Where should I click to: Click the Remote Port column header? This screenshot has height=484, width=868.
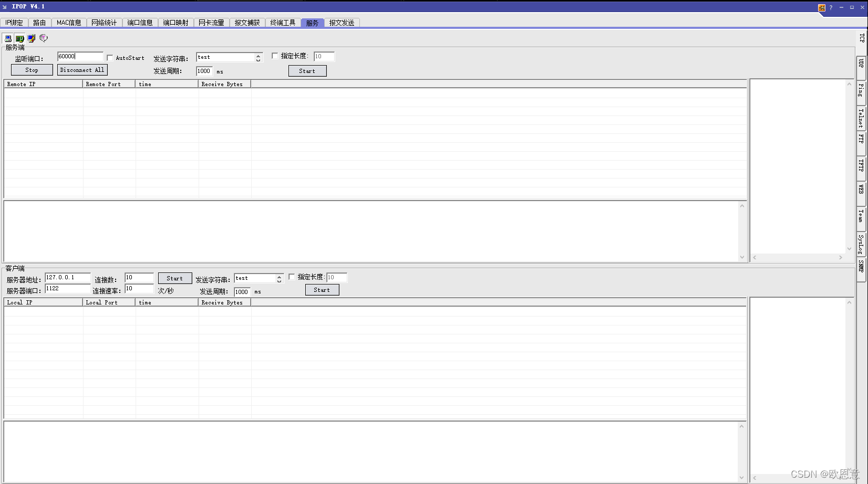pos(109,84)
